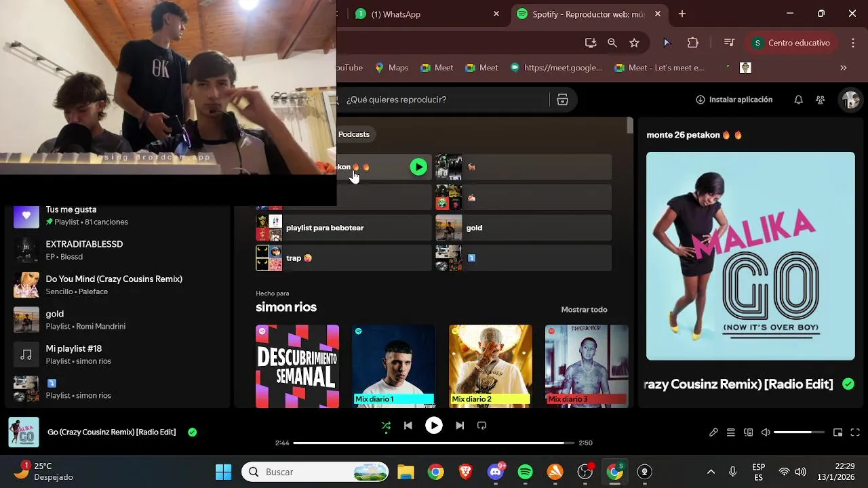The width and height of the screenshot is (868, 488).
Task: Go to previous track
Action: (408, 426)
